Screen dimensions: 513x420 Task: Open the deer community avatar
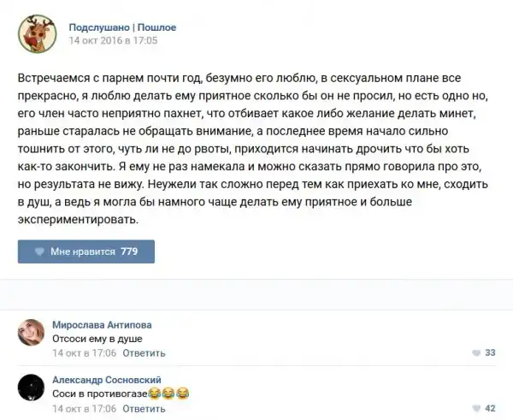[x=37, y=33]
